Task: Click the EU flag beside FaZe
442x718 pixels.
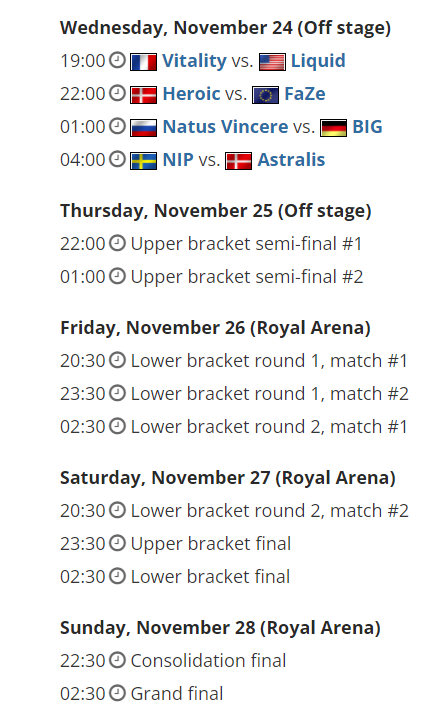Action: tap(266, 95)
